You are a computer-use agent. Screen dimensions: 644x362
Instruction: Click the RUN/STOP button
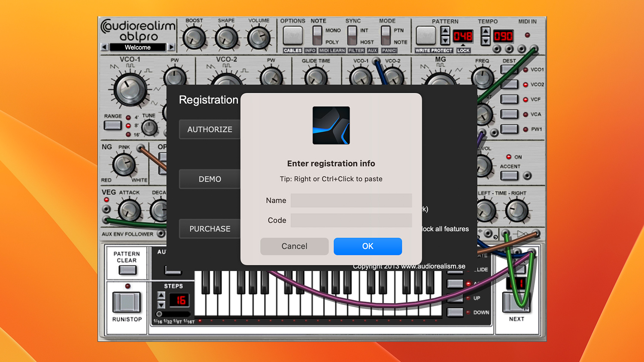pos(127,302)
